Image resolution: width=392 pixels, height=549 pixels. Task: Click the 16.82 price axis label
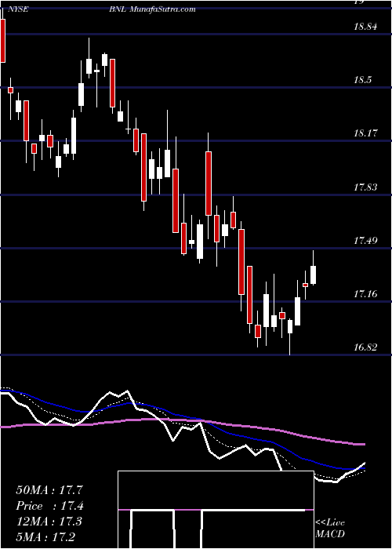(365, 347)
